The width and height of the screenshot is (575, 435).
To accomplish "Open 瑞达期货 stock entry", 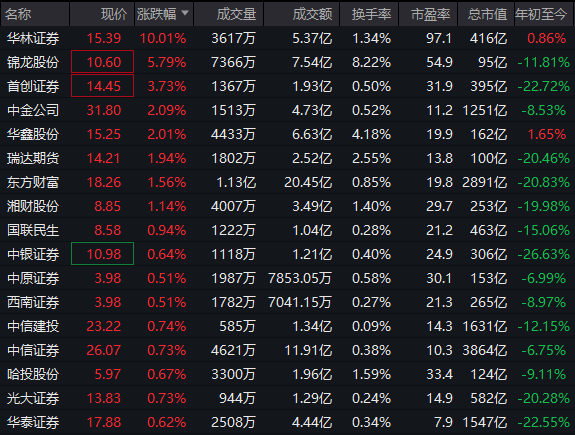I will click(33, 158).
